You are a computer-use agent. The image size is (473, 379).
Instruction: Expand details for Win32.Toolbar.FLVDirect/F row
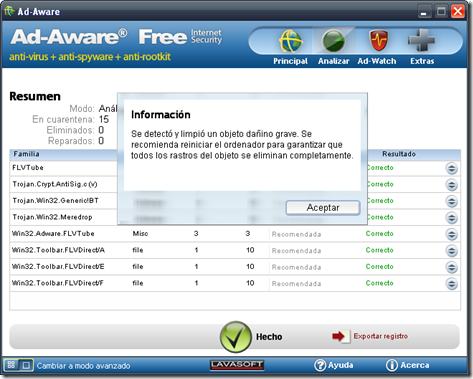tap(452, 283)
